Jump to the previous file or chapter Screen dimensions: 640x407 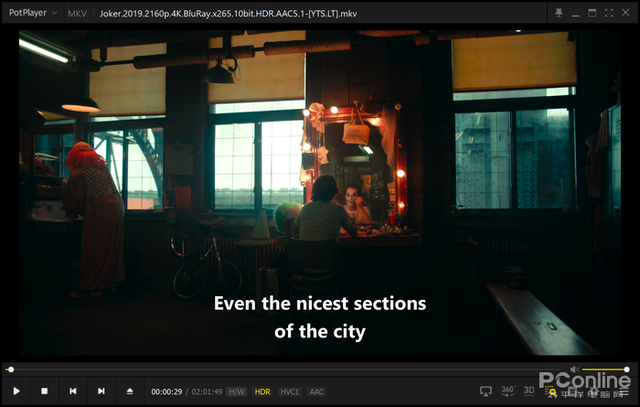click(73, 391)
